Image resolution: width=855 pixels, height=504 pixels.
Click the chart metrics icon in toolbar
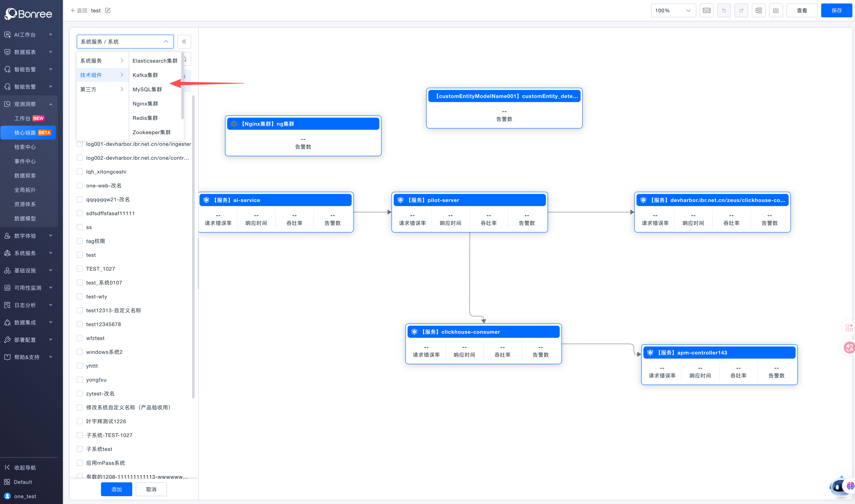pyautogui.click(x=776, y=11)
